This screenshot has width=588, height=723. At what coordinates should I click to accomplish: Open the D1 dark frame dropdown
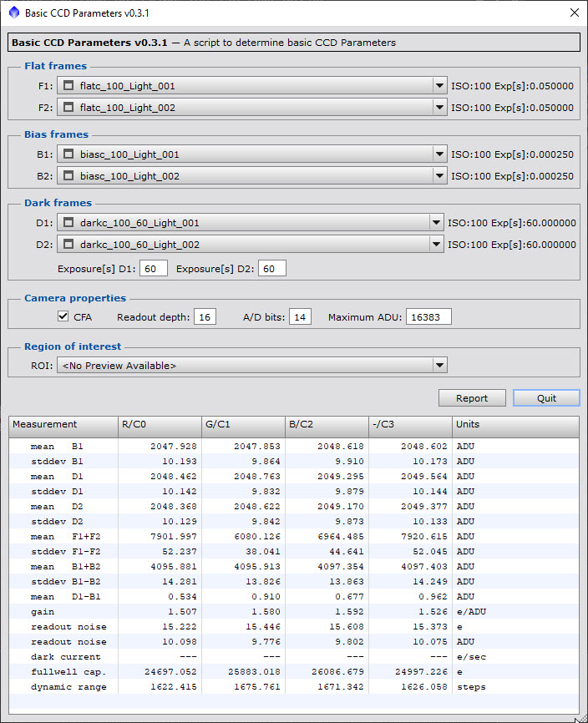[x=251, y=223]
